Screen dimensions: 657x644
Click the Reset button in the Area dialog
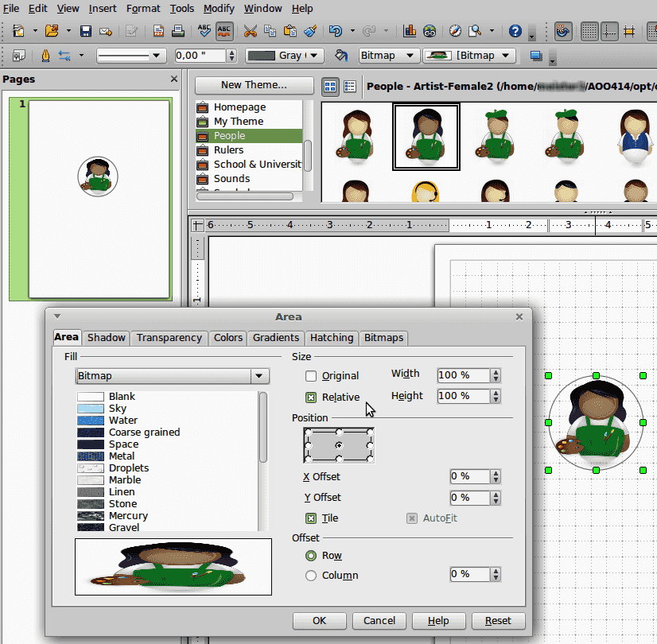[498, 621]
